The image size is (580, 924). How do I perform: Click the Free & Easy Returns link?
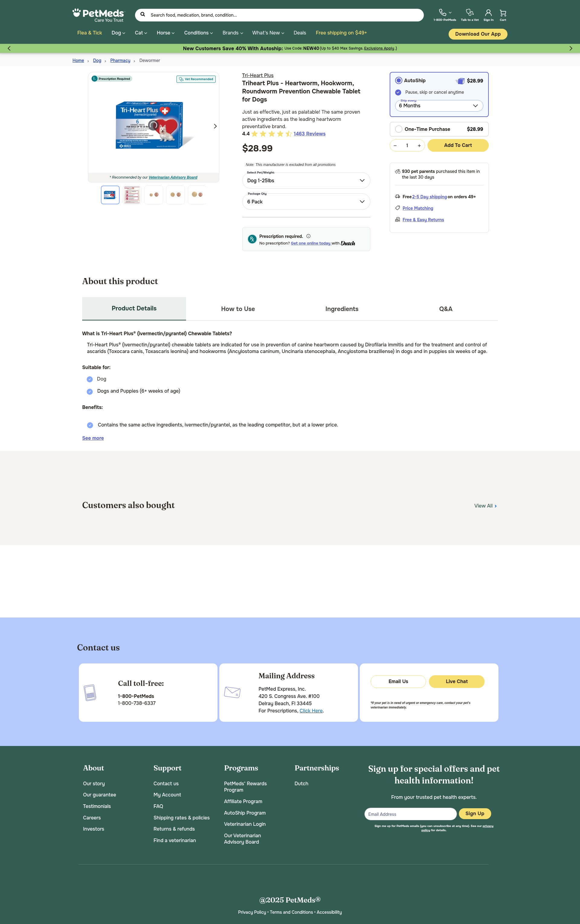(x=423, y=219)
